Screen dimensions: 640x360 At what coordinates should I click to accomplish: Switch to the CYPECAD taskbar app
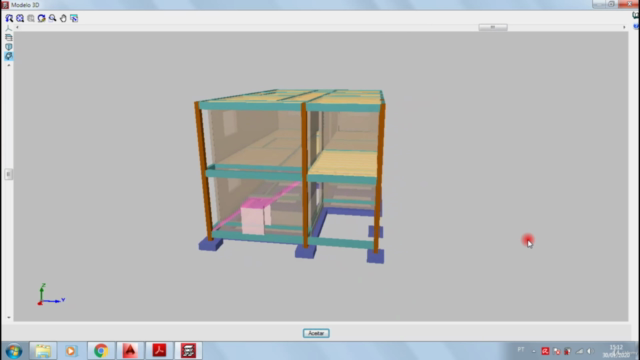pyautogui.click(x=188, y=351)
